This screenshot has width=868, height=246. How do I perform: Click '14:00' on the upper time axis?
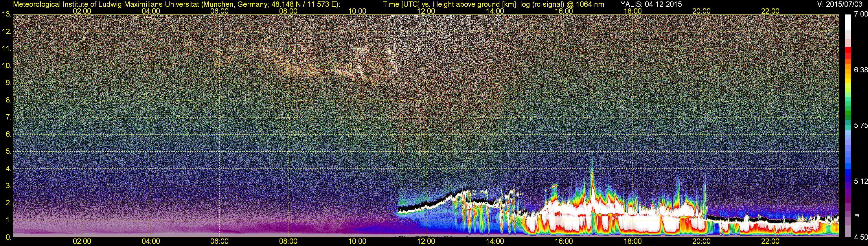pyautogui.click(x=495, y=11)
